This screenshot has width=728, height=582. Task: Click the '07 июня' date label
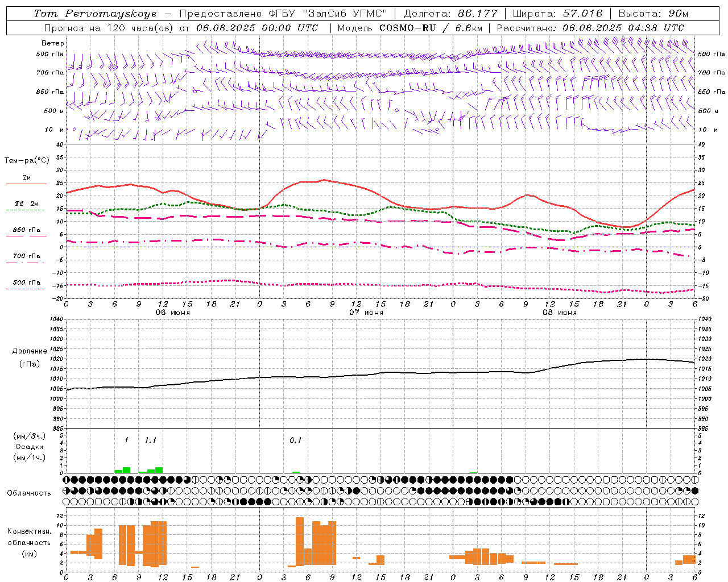(366, 313)
